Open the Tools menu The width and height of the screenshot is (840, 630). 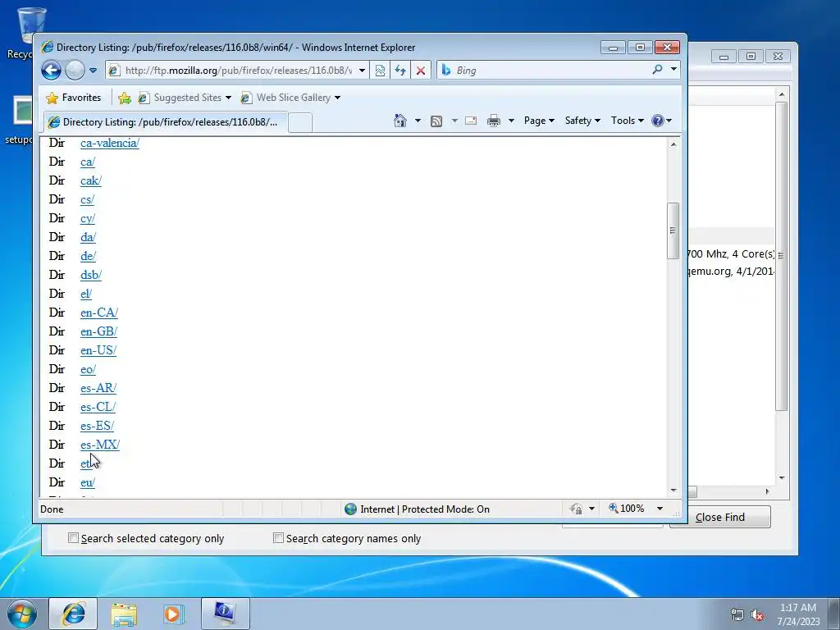click(x=628, y=121)
